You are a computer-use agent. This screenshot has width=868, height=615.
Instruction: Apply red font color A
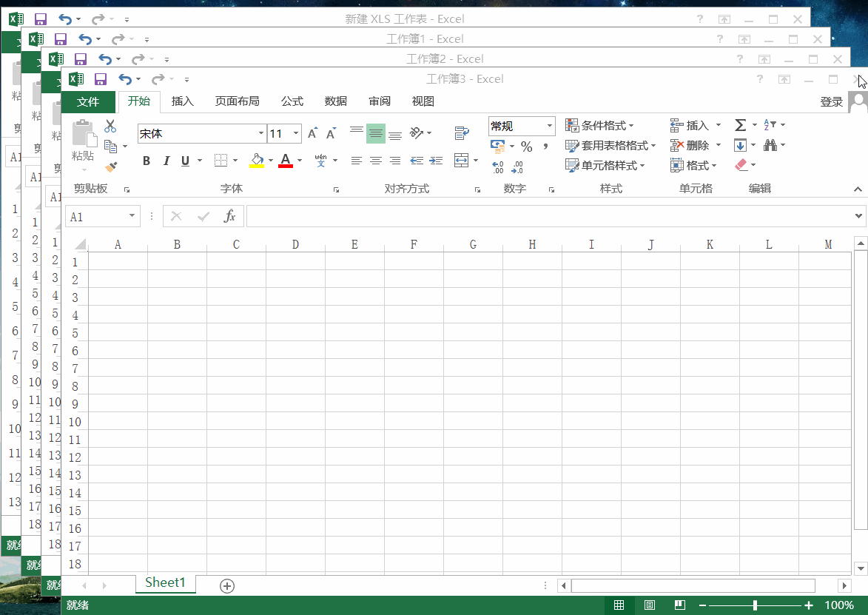click(286, 161)
